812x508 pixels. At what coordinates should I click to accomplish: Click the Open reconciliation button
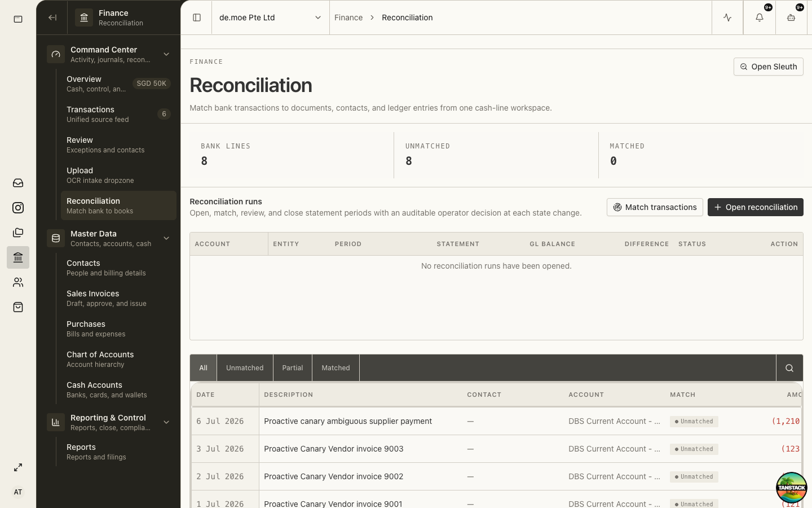(x=755, y=207)
